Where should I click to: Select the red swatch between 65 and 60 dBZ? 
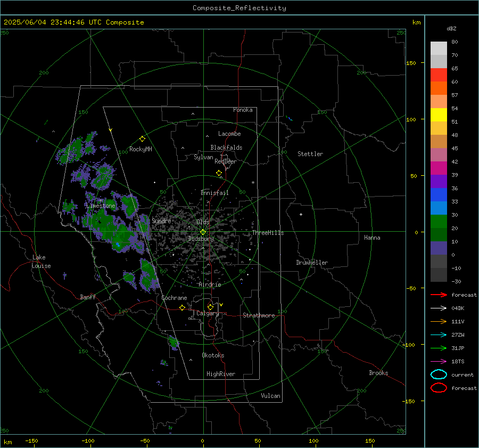pos(439,75)
